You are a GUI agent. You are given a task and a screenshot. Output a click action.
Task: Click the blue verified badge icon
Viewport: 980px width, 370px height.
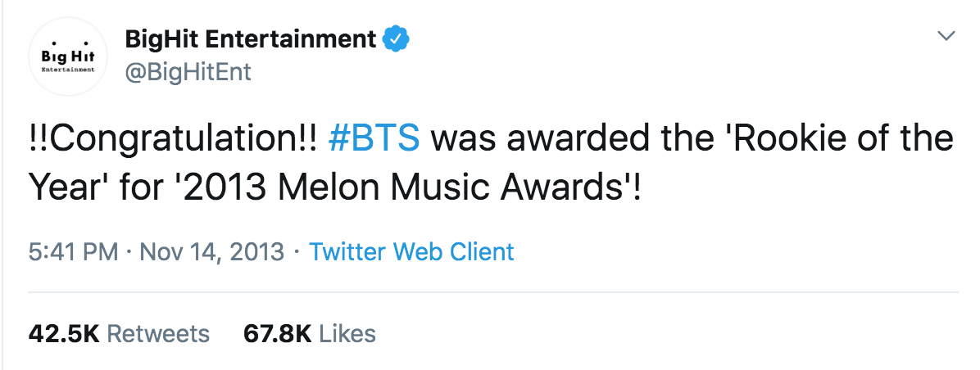[397, 39]
